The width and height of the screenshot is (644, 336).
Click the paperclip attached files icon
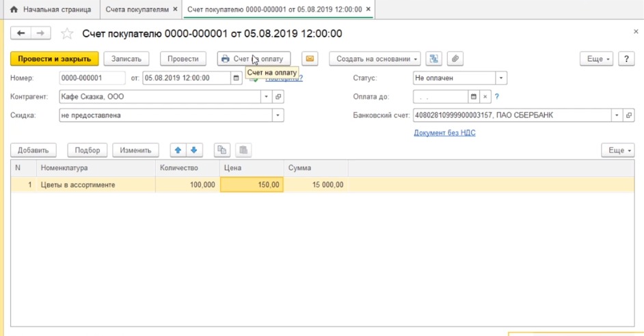click(x=454, y=59)
